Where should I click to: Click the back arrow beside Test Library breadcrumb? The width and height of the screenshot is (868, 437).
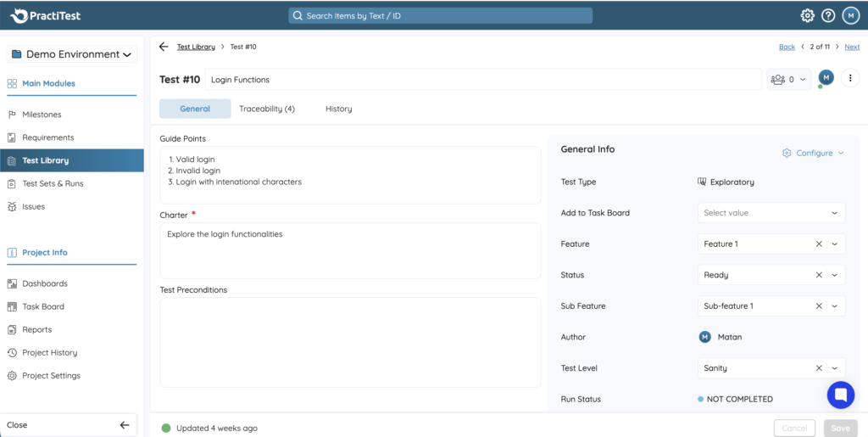click(164, 47)
